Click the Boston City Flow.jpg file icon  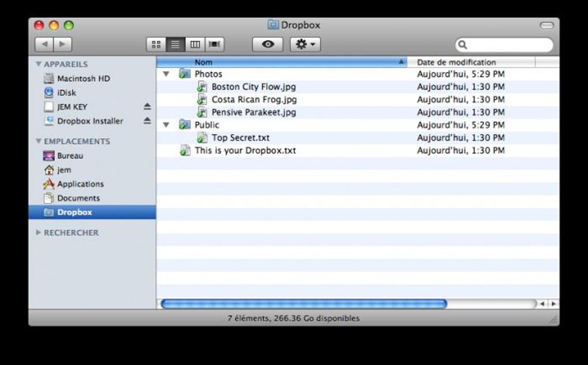pos(202,87)
